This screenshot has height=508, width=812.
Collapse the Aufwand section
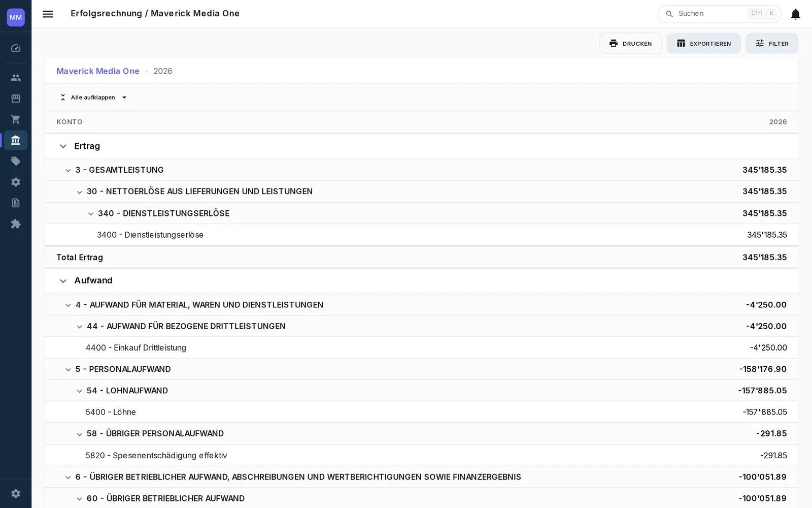[x=63, y=281]
